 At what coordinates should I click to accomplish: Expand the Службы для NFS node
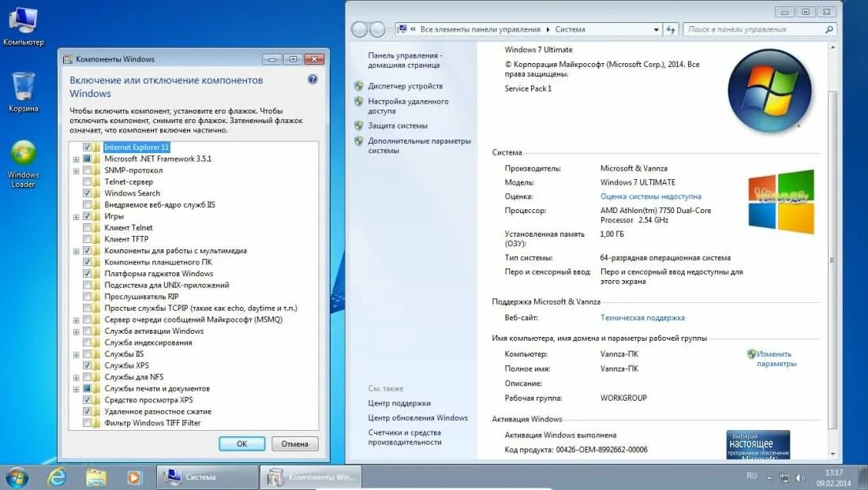(77, 378)
